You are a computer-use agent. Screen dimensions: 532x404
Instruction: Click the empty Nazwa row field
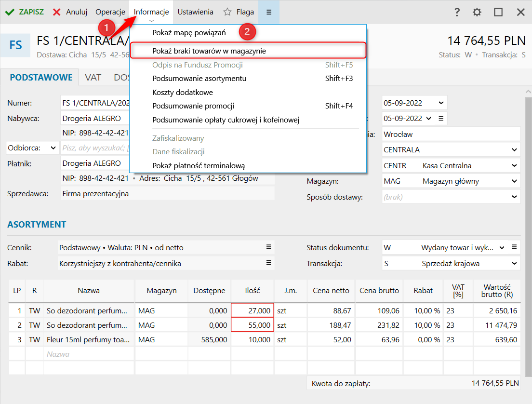[x=89, y=354]
